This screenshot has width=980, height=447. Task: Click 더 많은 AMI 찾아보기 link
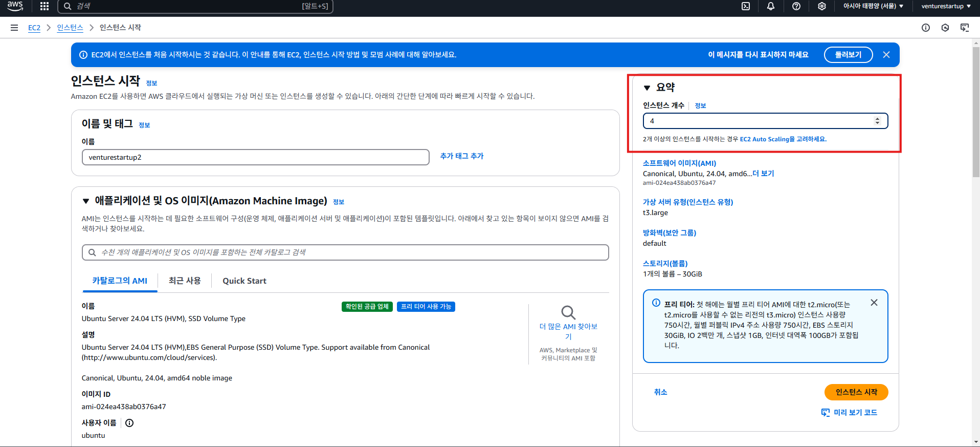click(568, 331)
